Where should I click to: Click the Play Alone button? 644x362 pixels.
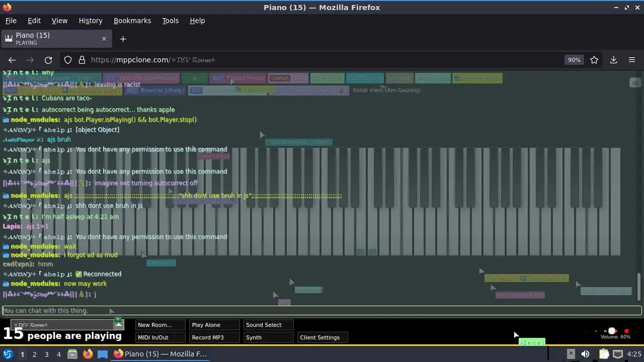click(214, 325)
